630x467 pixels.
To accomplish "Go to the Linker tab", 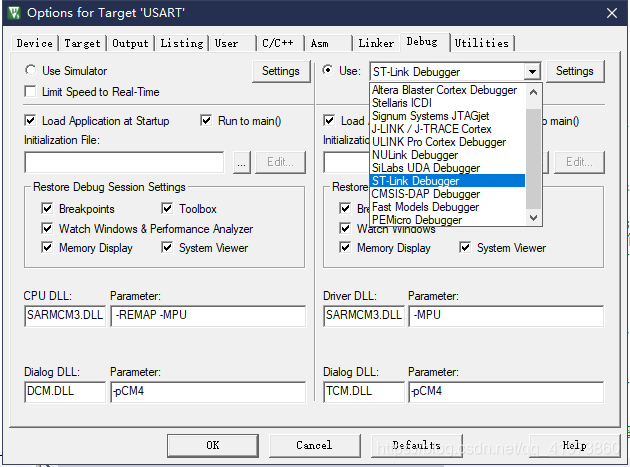I will pos(376,43).
